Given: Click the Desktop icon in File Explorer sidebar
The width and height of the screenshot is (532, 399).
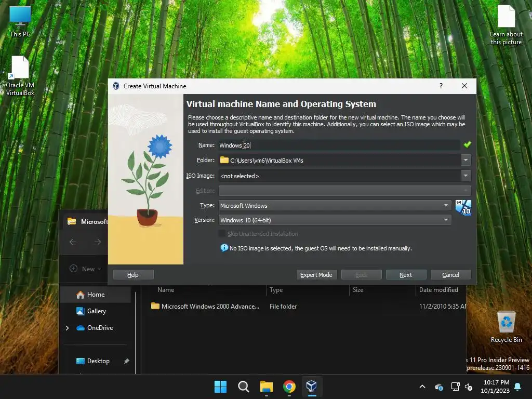Looking at the screenshot, I should tap(81, 361).
